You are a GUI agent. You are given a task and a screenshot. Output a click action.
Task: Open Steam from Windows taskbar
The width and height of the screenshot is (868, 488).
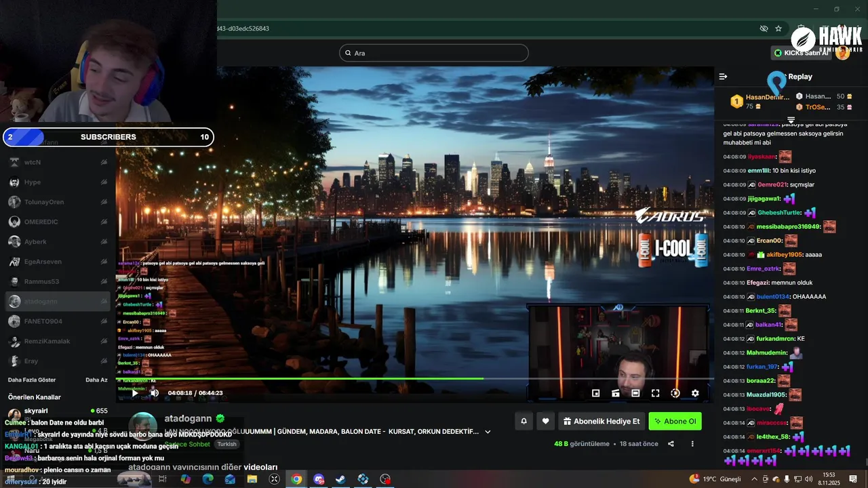[x=341, y=479]
